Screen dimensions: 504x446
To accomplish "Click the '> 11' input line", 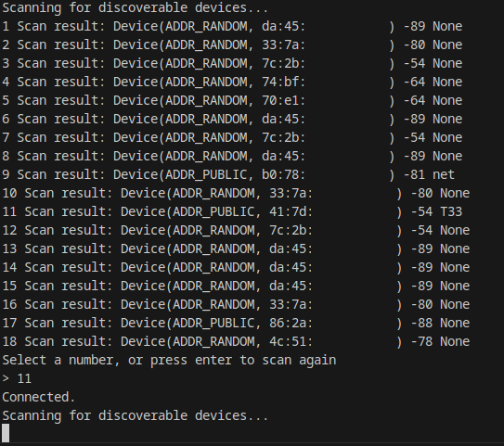I will [x=17, y=379].
